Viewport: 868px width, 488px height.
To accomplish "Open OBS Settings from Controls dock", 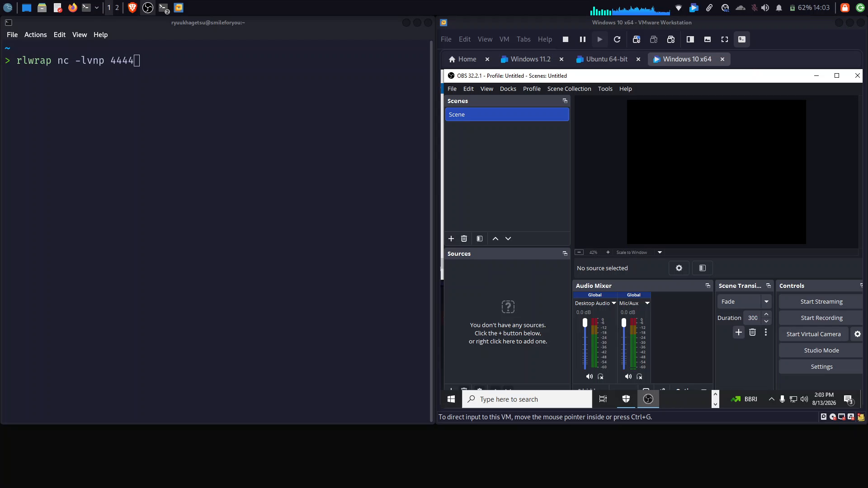I will click(x=821, y=366).
